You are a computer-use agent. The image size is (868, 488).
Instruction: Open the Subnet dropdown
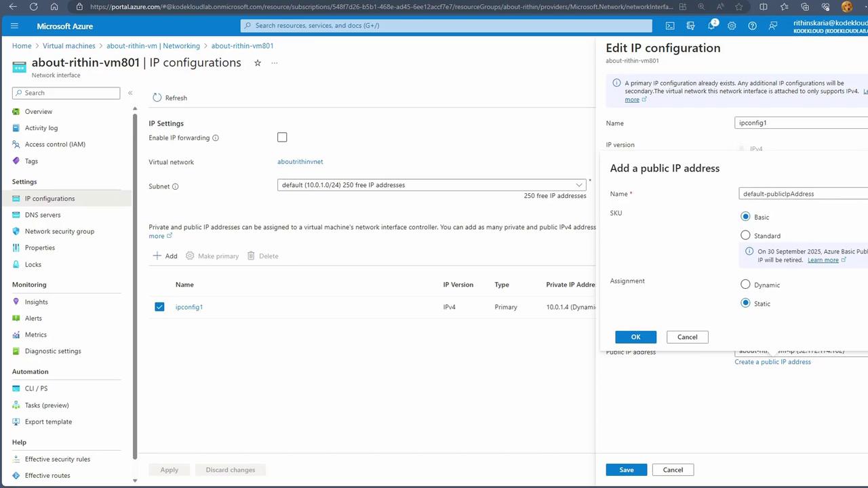[431, 185]
